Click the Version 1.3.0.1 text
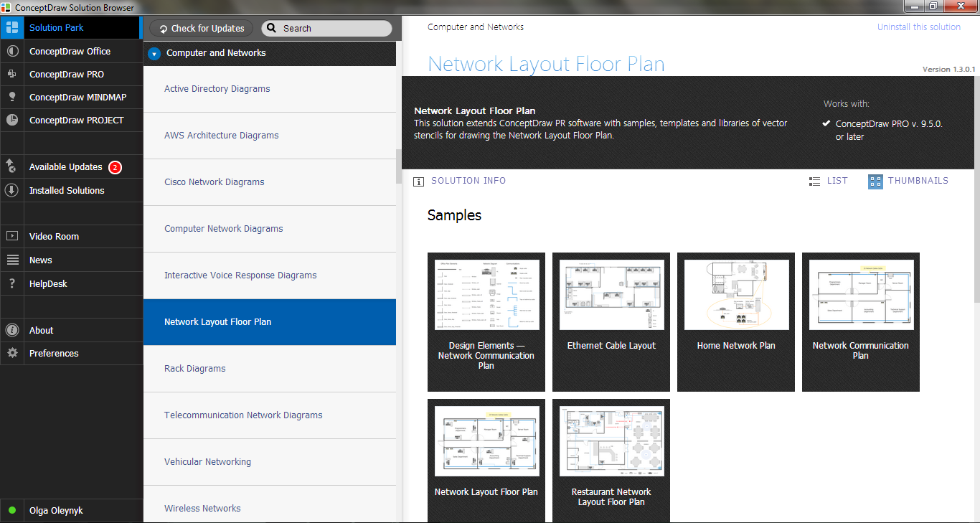This screenshot has height=523, width=980. tap(948, 70)
